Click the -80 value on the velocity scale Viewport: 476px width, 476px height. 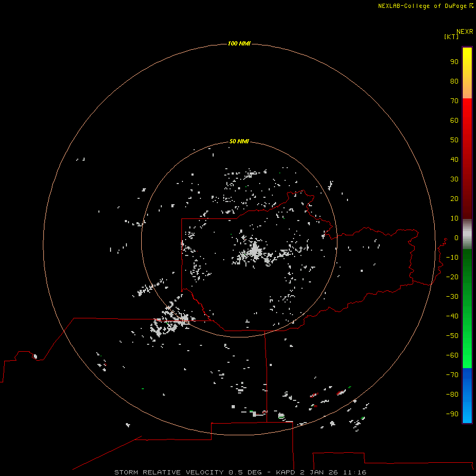(452, 395)
